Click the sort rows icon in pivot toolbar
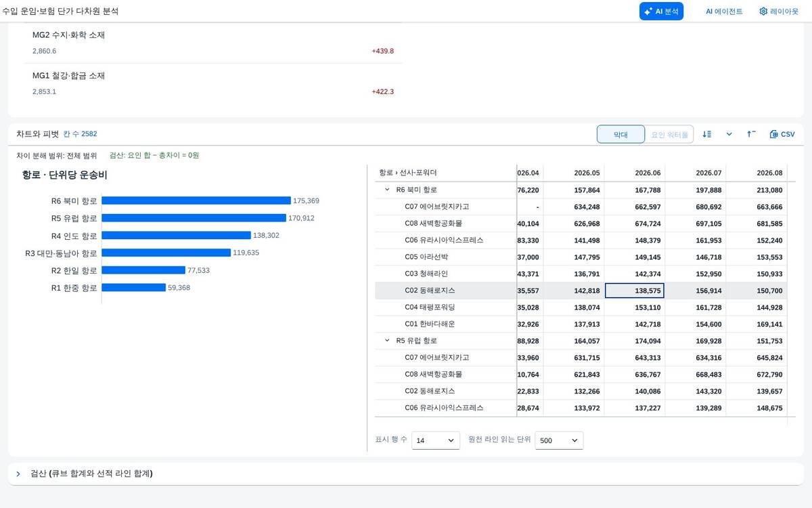Image resolution: width=812 pixels, height=508 pixels. click(707, 134)
